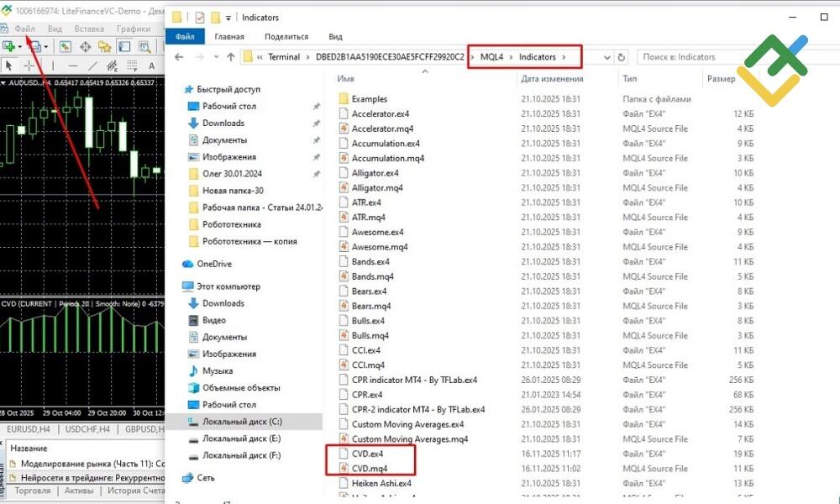Open the Strategy Tester magnifier icon
The width and height of the screenshot is (840, 504).
[x=144, y=46]
